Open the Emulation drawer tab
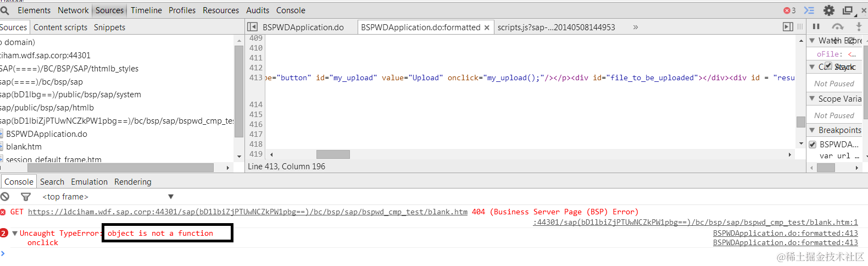The image size is (868, 266). click(x=89, y=182)
